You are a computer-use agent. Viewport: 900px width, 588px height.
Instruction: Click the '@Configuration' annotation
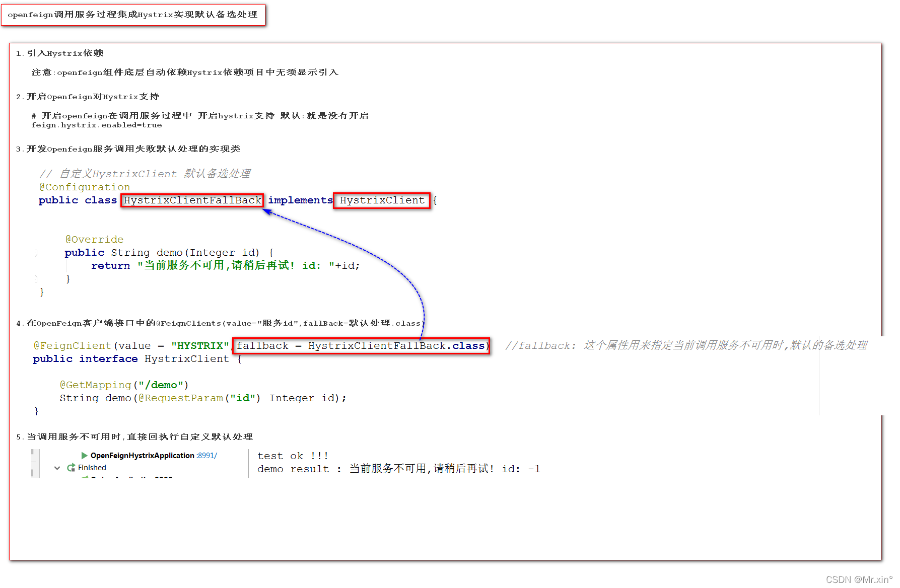(85, 187)
